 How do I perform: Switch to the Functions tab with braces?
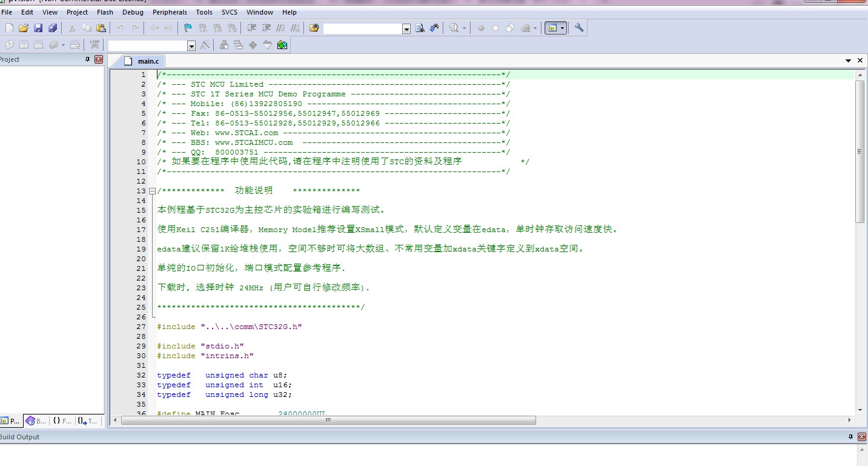62,421
